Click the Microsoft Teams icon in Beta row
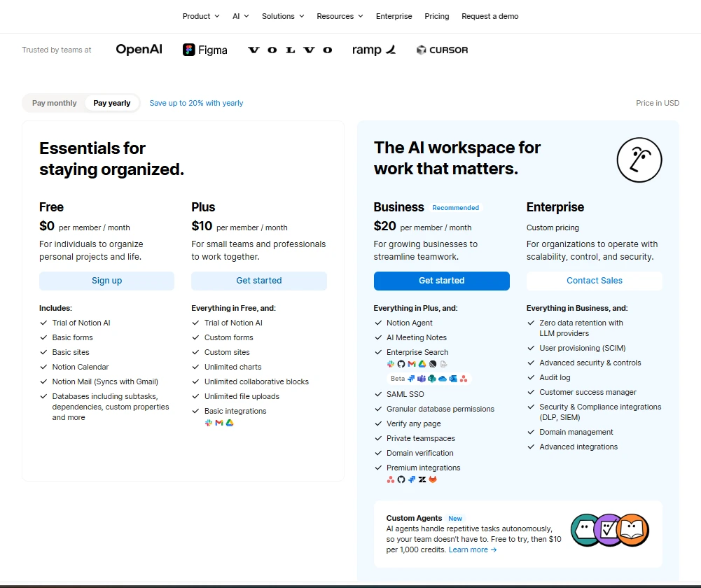701x588 pixels. [x=422, y=379]
